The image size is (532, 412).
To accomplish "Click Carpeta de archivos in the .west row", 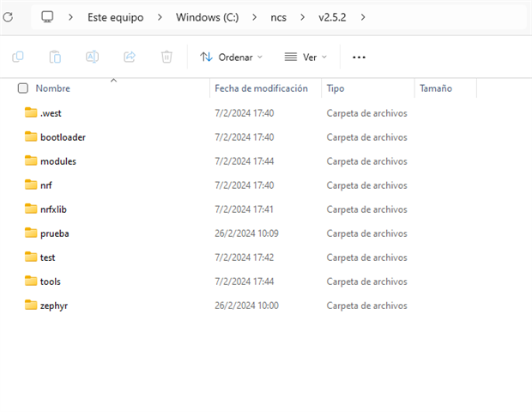I will pyautogui.click(x=366, y=113).
